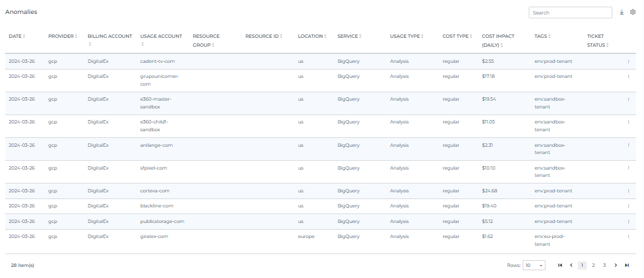Go to page 2

[593, 265]
